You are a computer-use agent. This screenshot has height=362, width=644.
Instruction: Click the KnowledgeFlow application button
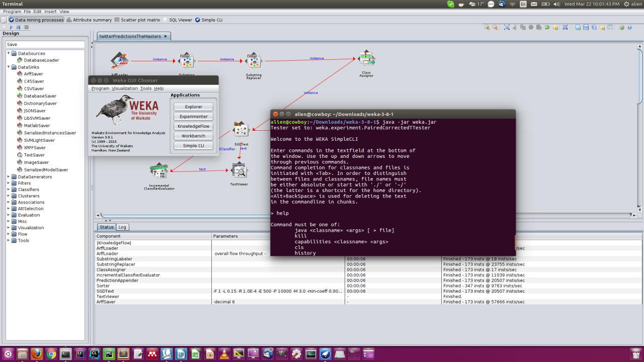[x=193, y=126]
